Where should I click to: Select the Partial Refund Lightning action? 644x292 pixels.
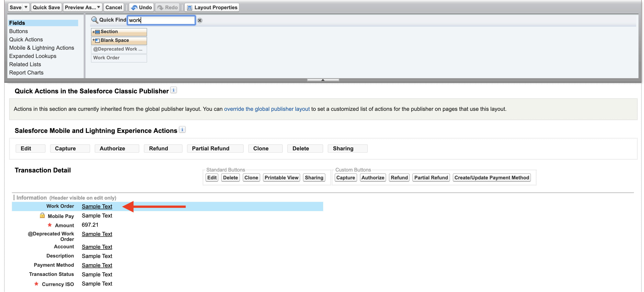215,149
